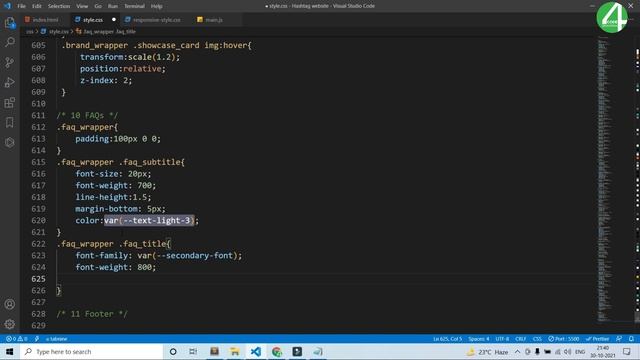640x360 pixels.
Task: Open the feedback icon in the status bar
Action: pyautogui.click(x=619, y=339)
